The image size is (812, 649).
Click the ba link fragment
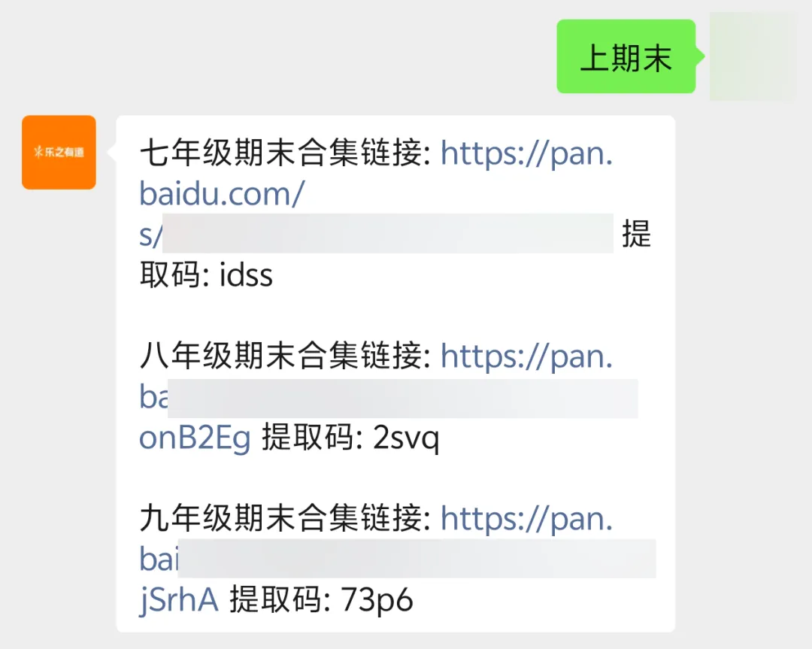[153, 397]
